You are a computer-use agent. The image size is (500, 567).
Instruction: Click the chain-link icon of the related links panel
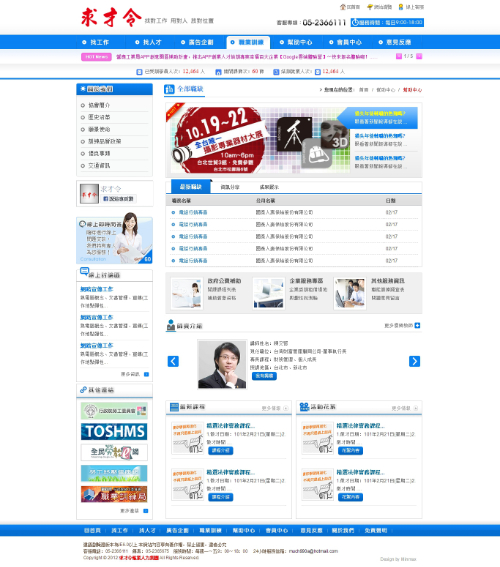[84, 390]
